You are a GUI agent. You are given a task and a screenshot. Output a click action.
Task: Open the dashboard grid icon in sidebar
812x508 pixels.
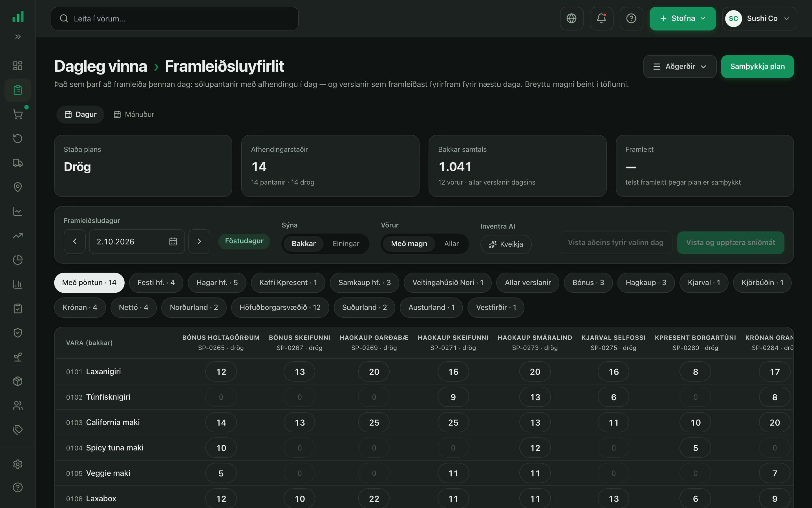point(18,65)
